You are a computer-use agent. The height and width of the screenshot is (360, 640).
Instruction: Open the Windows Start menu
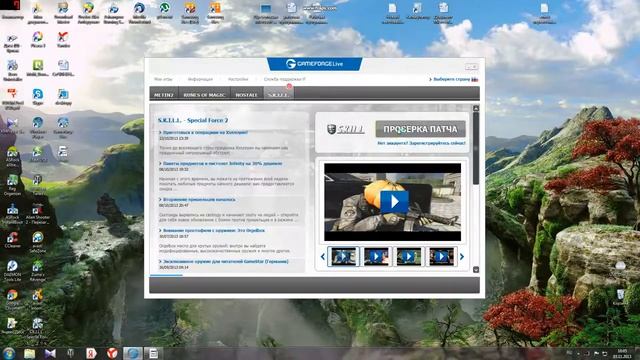pos(9,353)
